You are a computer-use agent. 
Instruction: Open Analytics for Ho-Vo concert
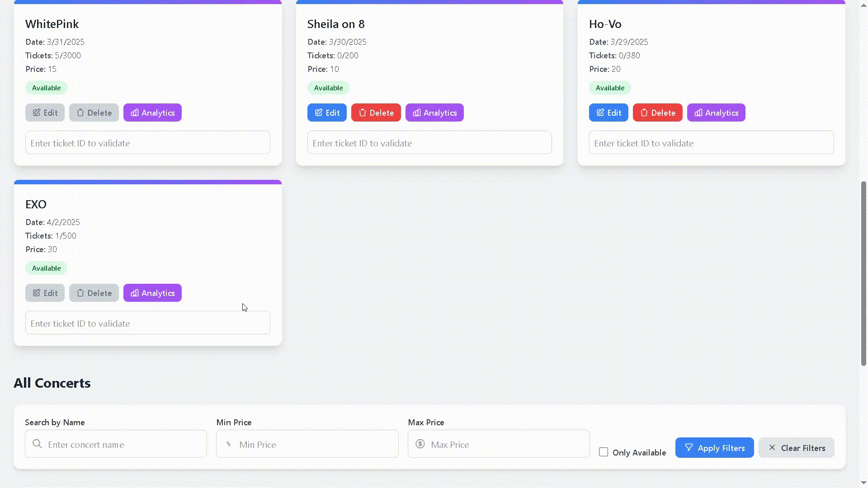tap(716, 113)
